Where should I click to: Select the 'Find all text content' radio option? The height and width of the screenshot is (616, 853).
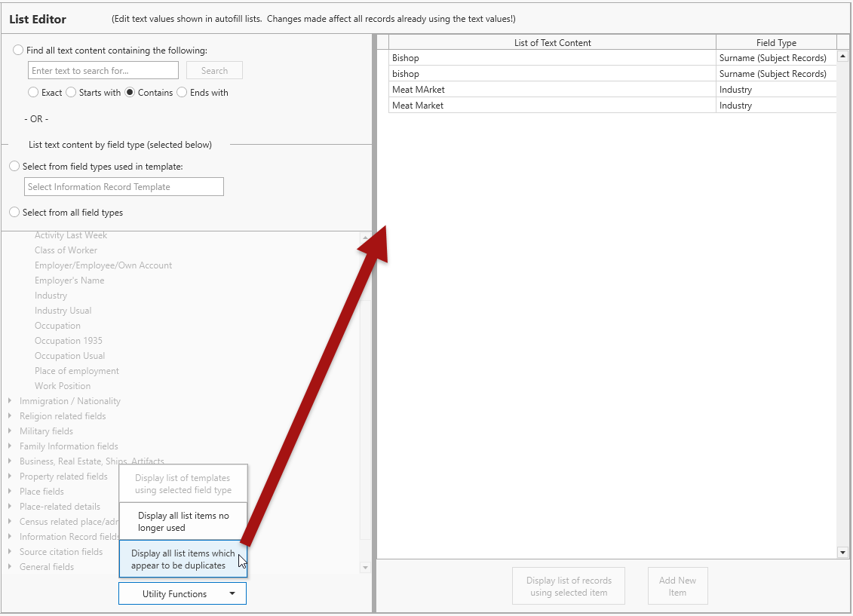(18, 51)
